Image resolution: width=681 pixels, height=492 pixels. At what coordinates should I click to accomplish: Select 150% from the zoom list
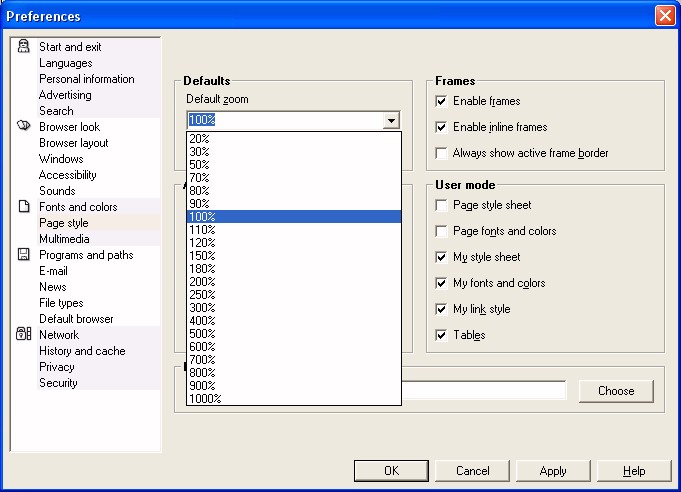203,255
